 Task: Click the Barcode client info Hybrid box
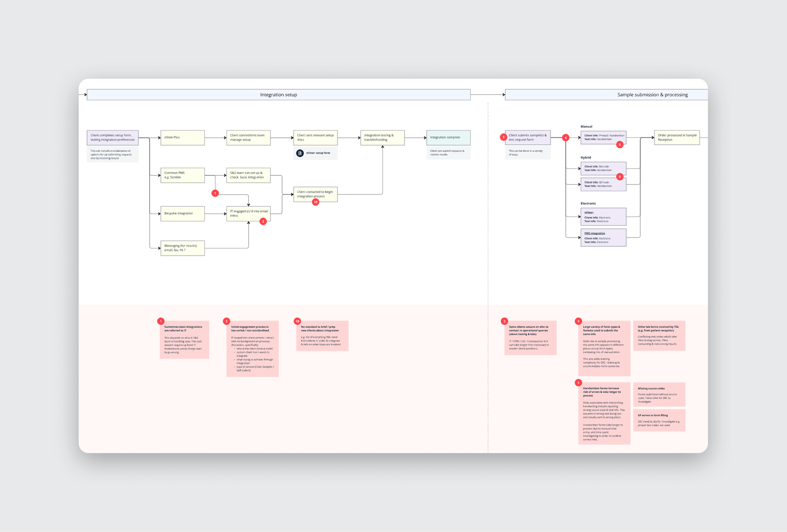point(603,169)
